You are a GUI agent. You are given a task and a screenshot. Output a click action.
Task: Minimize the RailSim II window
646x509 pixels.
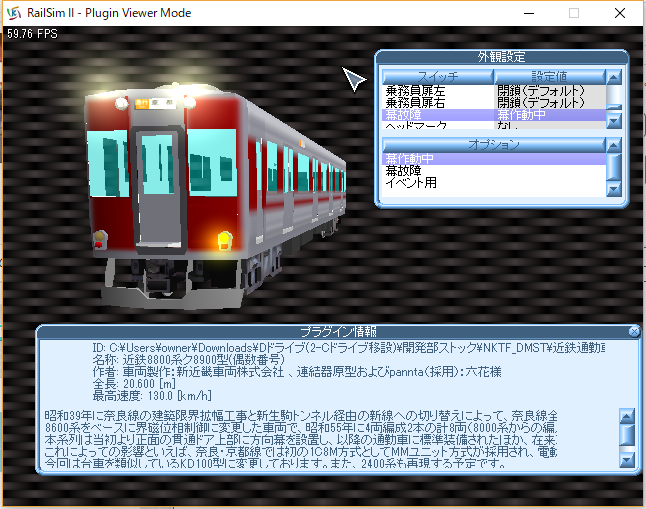tap(529, 13)
